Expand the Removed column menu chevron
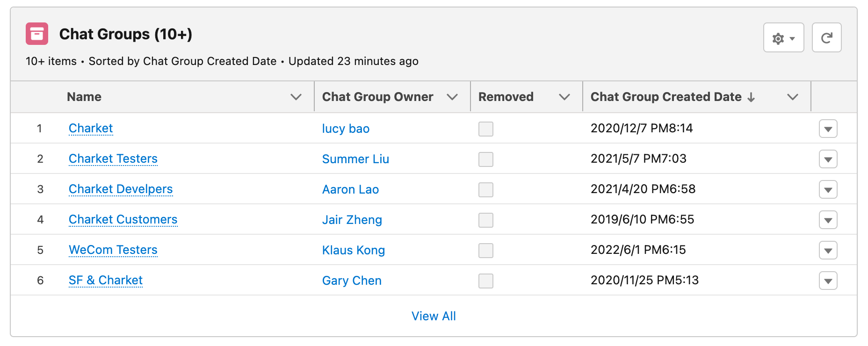 [564, 97]
